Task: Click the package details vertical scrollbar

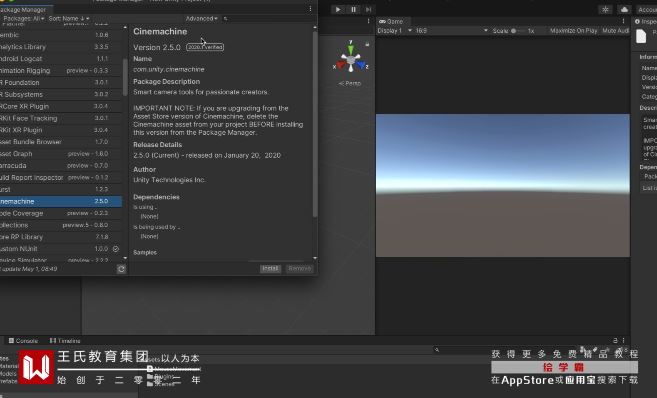Action: coord(315,124)
